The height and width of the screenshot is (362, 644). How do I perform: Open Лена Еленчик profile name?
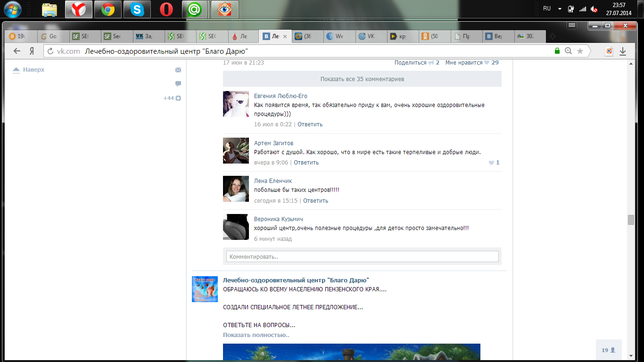(x=273, y=181)
